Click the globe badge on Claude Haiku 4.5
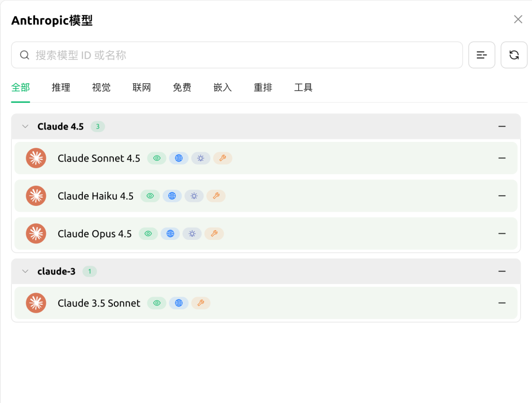Viewport: 532px width, 403px height. (x=172, y=196)
